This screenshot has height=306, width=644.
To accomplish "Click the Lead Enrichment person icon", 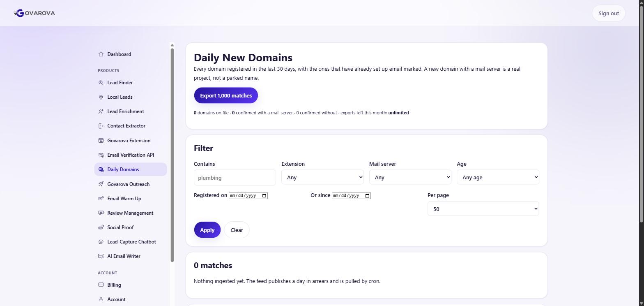I will 101,111.
